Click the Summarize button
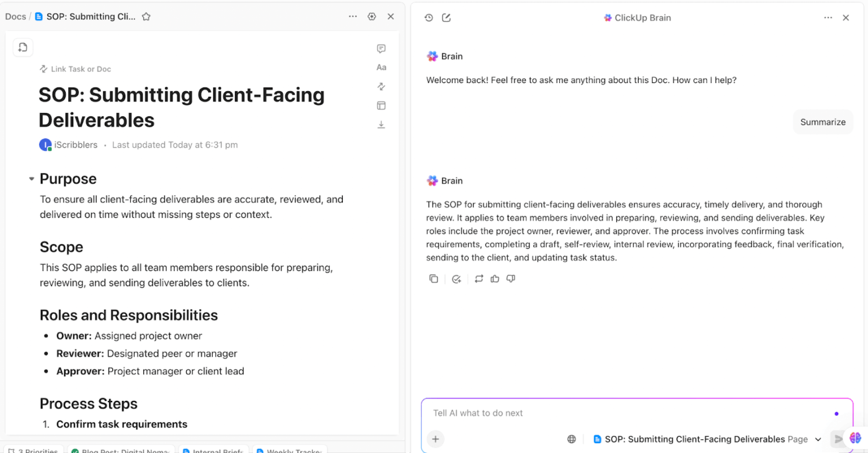Screen dimensions: 868x453 click(823, 122)
